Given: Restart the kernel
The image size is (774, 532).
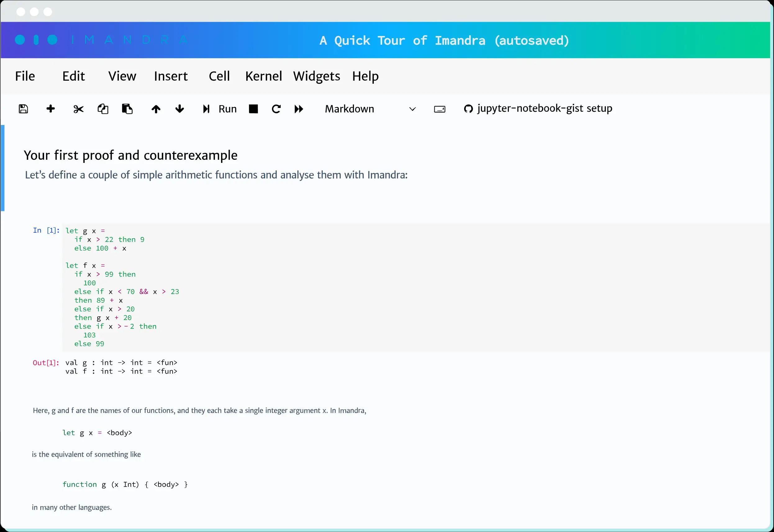Looking at the screenshot, I should click(x=276, y=109).
